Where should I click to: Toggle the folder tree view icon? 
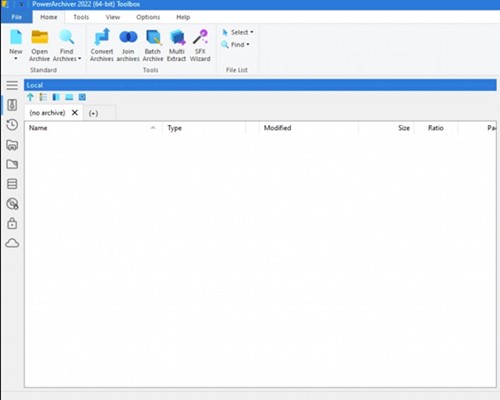pyautogui.click(x=43, y=97)
